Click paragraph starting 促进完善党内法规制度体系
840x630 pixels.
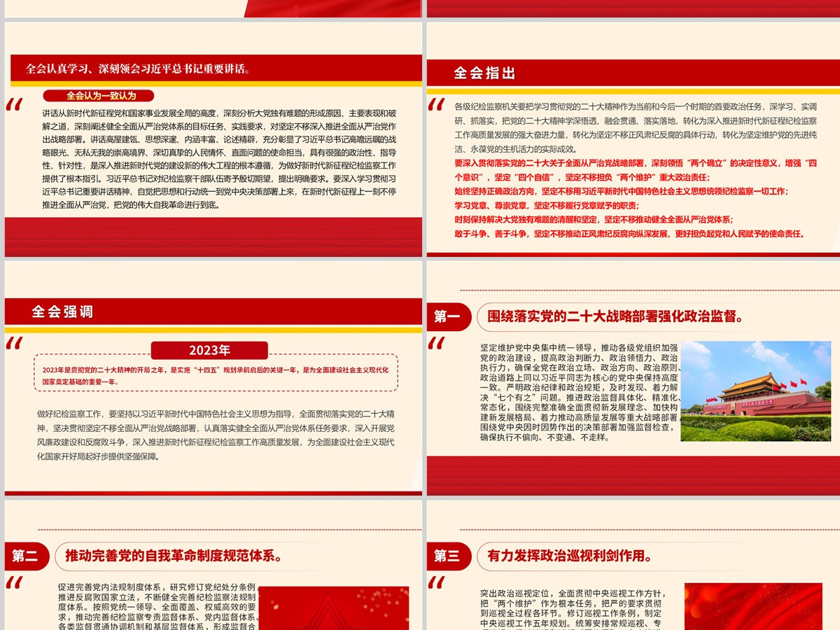pos(157,608)
